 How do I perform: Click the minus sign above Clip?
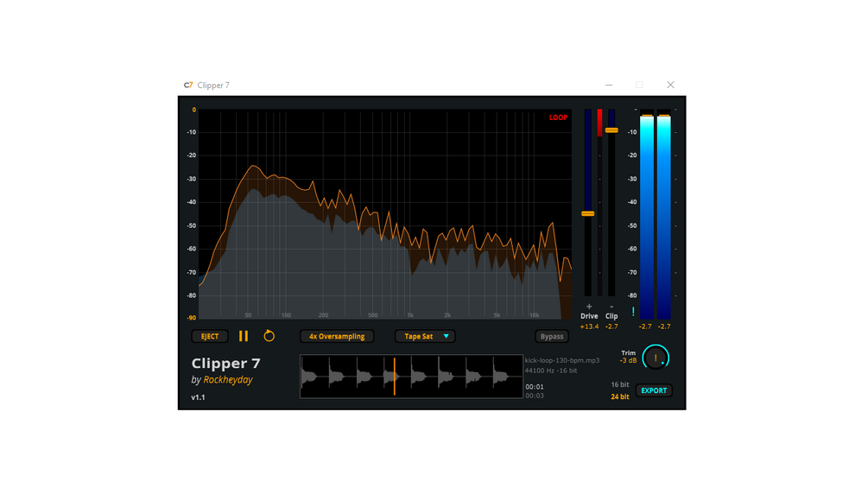tap(611, 307)
